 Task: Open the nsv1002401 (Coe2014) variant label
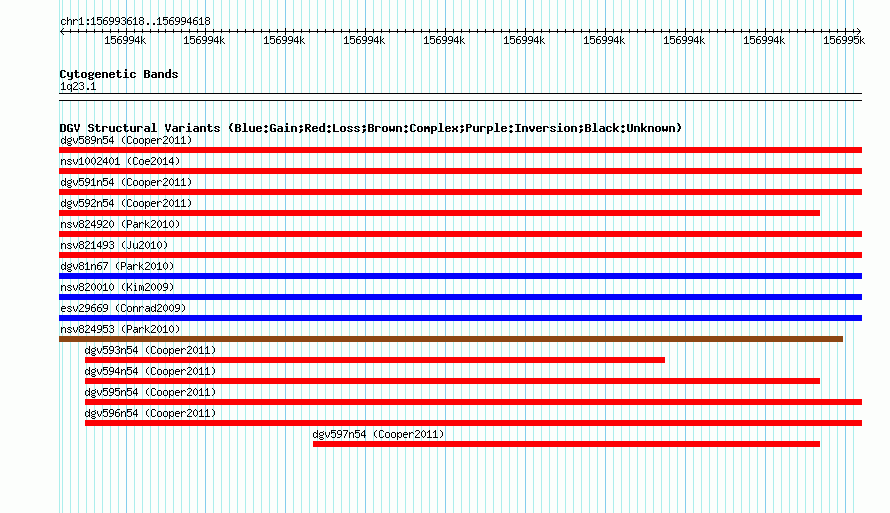[120, 161]
